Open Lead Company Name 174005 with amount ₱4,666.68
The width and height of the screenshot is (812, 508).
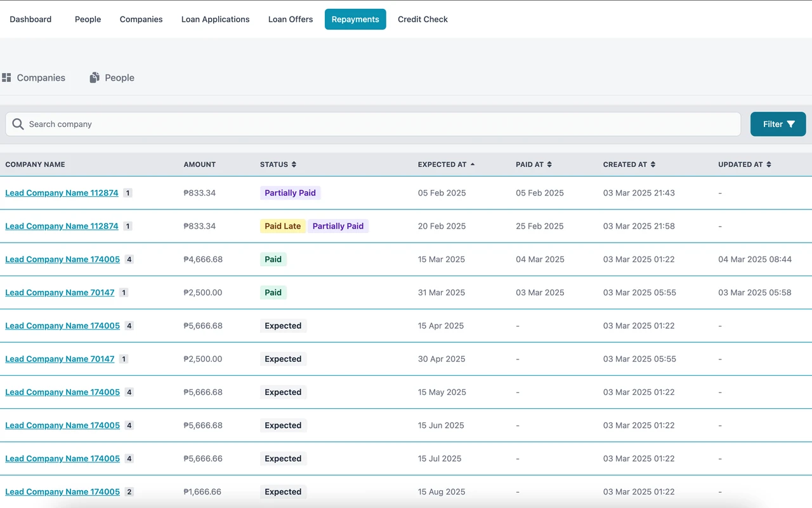click(x=62, y=259)
